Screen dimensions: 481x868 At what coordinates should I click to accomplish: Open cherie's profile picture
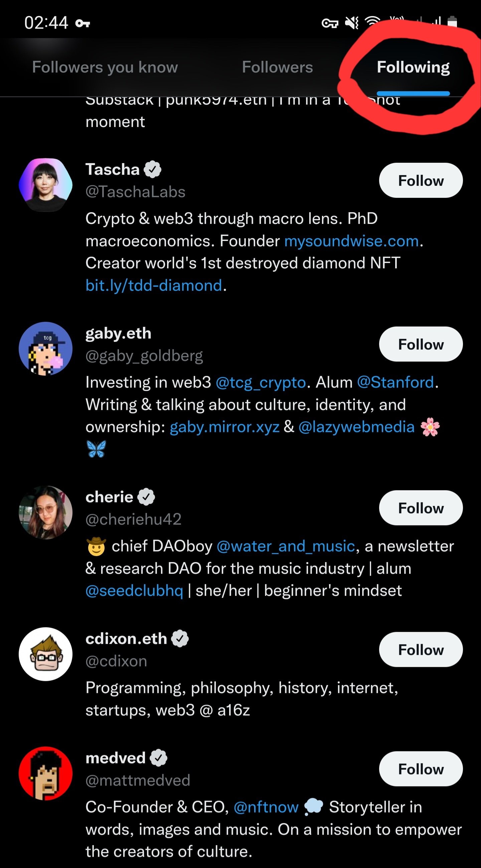[x=45, y=512]
